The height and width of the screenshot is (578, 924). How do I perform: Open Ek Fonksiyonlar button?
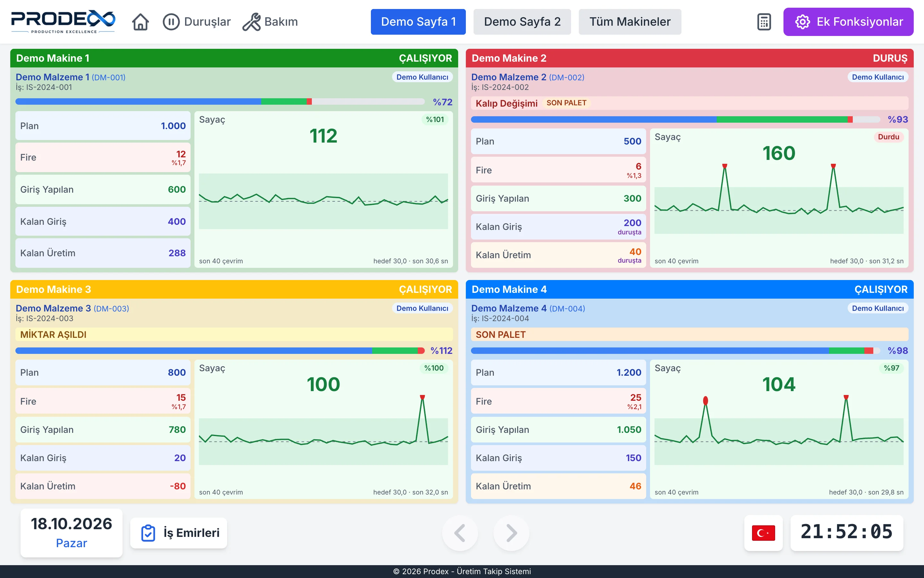coord(848,22)
